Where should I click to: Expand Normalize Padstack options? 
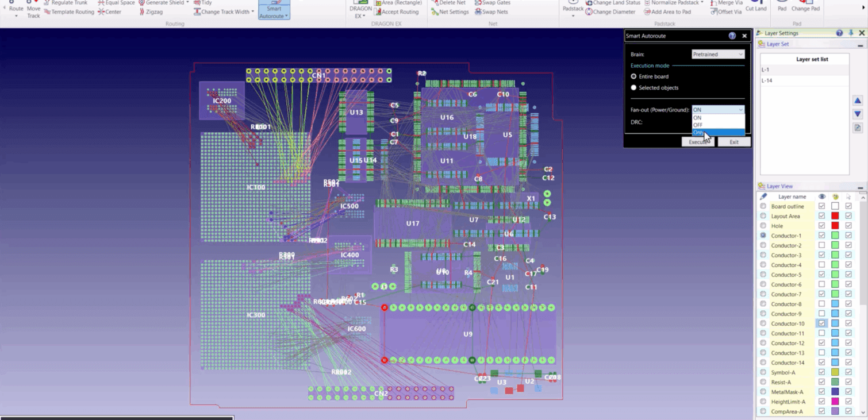pyautogui.click(x=702, y=2)
